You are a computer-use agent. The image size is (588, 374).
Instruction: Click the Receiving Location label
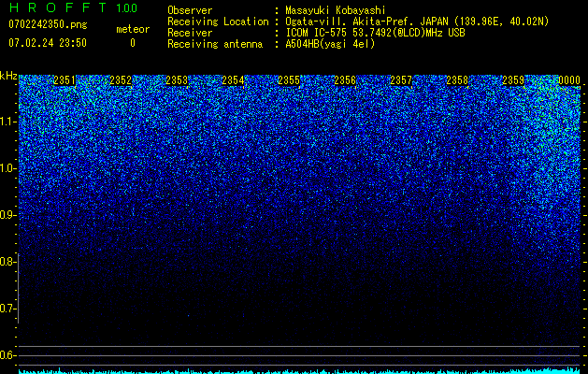click(x=218, y=22)
